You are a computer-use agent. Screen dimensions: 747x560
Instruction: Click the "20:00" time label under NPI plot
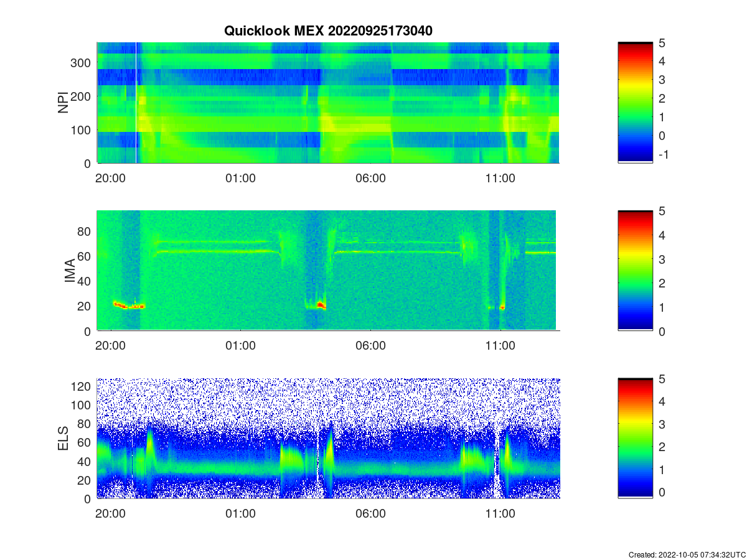coord(111,178)
